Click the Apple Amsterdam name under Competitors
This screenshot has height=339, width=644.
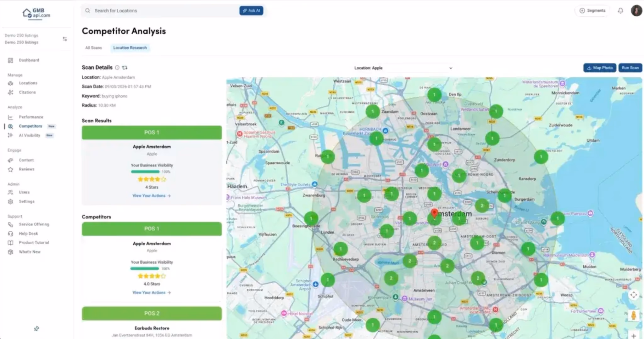point(152,244)
